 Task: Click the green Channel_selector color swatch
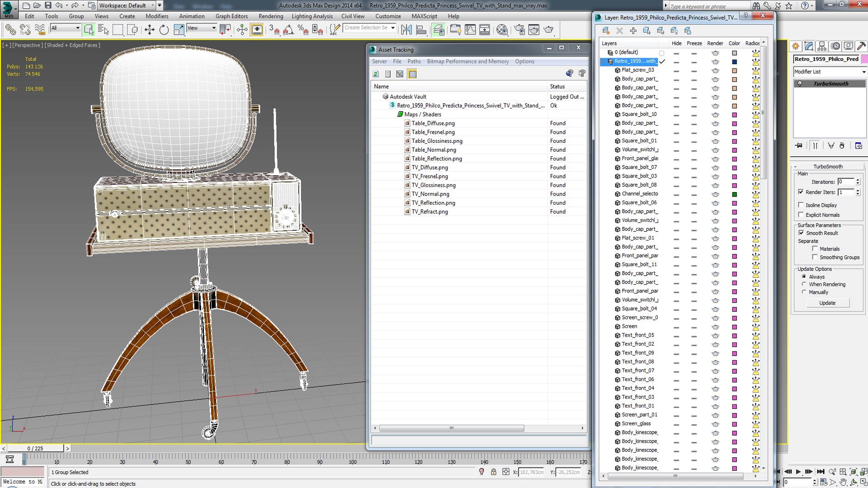(x=734, y=194)
